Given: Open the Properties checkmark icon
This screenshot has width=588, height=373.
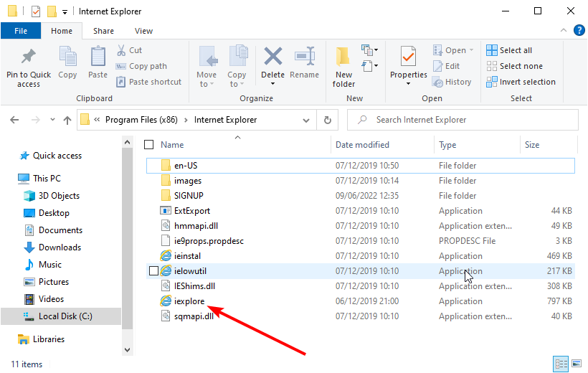Looking at the screenshot, I should point(409,57).
